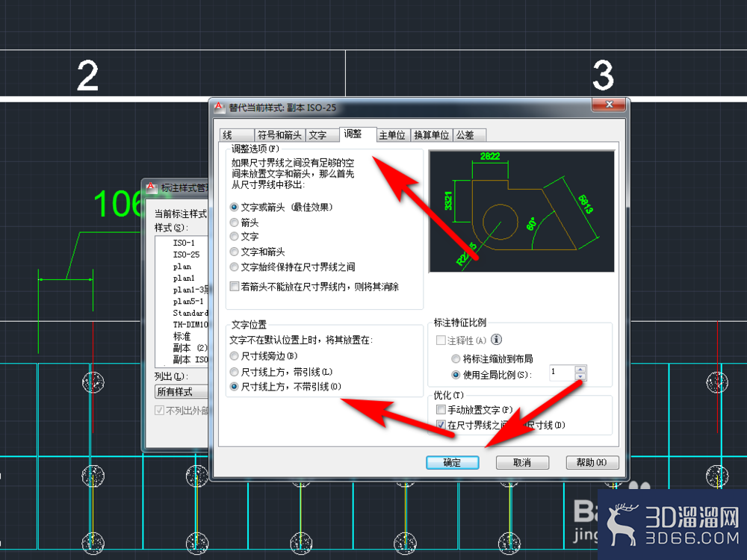Switch to the 文字 tab

click(322, 135)
